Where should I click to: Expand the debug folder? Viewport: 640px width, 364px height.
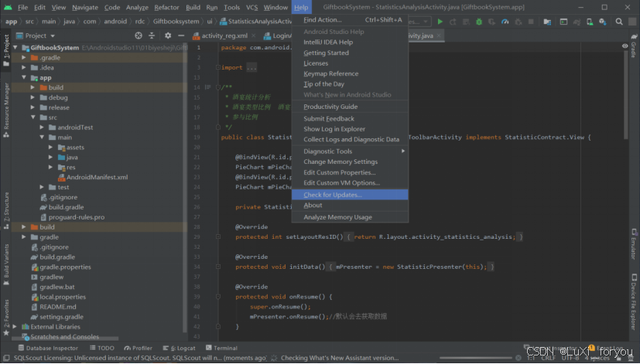33,97
